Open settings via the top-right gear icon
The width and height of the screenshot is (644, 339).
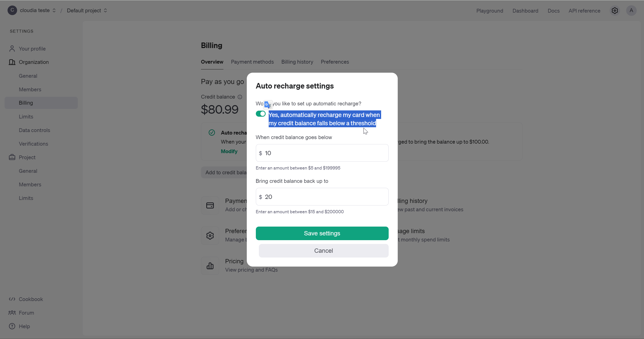pos(615,11)
